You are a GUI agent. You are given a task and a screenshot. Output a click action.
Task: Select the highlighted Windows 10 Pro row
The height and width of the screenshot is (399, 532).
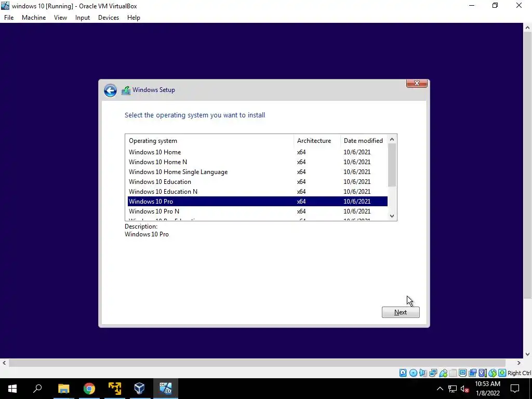(258, 201)
